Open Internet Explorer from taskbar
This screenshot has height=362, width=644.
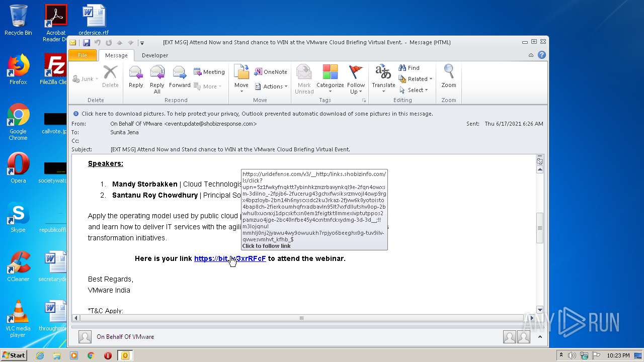pyautogui.click(x=40, y=355)
